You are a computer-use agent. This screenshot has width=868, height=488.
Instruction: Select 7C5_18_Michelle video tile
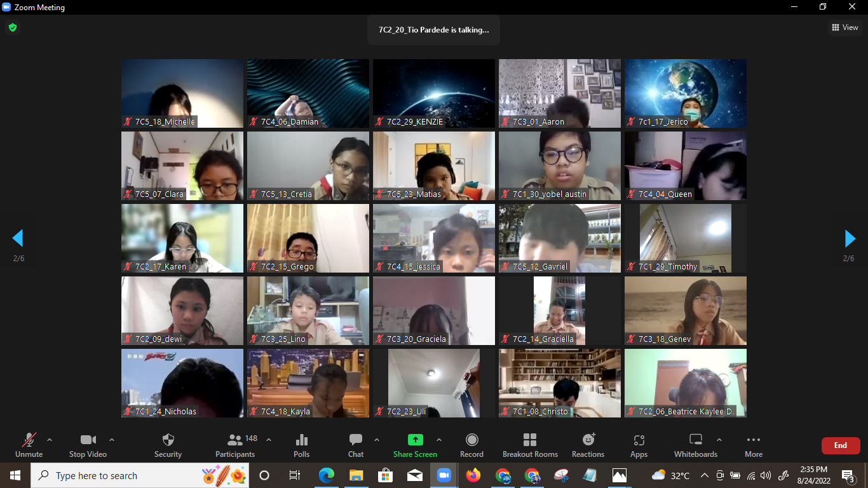182,93
